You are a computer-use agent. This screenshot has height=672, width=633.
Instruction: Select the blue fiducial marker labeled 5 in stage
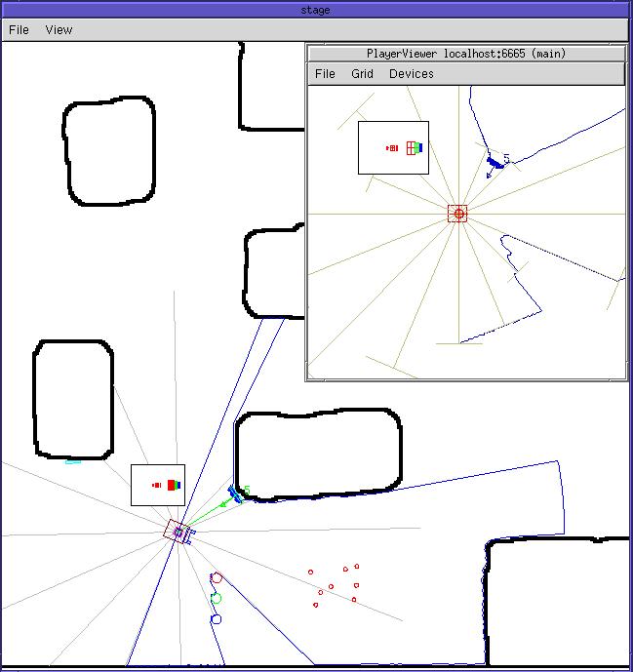pyautogui.click(x=237, y=494)
